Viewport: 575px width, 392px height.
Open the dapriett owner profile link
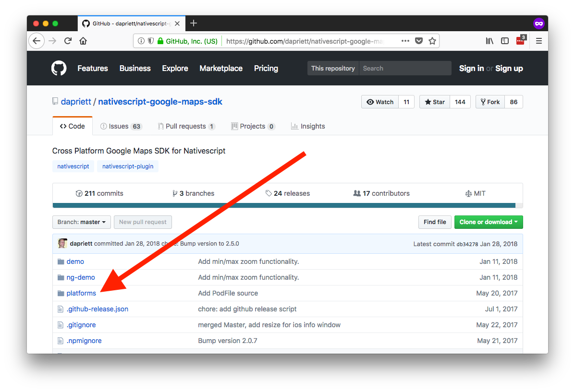76,102
